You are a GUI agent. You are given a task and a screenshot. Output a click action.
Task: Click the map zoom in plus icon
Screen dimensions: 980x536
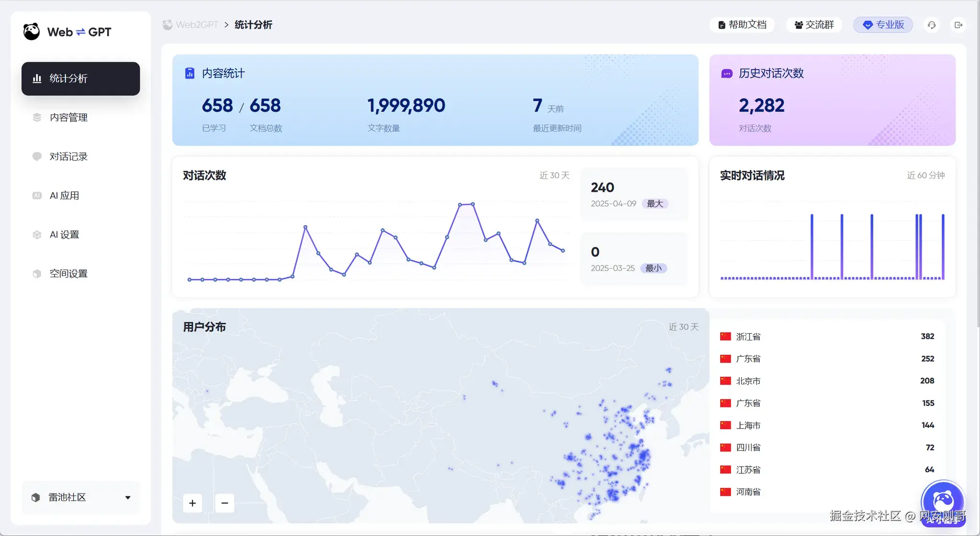click(x=192, y=503)
